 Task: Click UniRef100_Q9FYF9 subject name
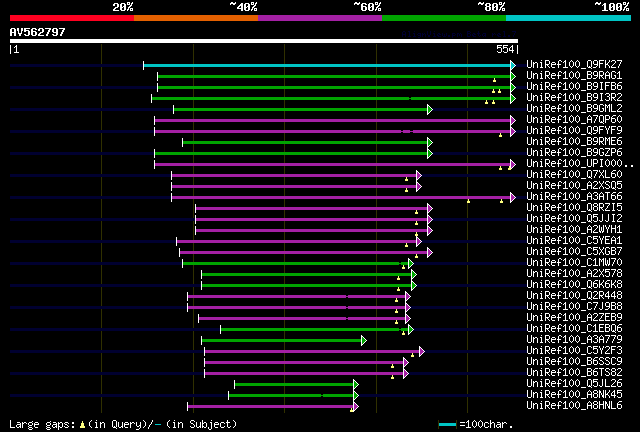(x=574, y=131)
